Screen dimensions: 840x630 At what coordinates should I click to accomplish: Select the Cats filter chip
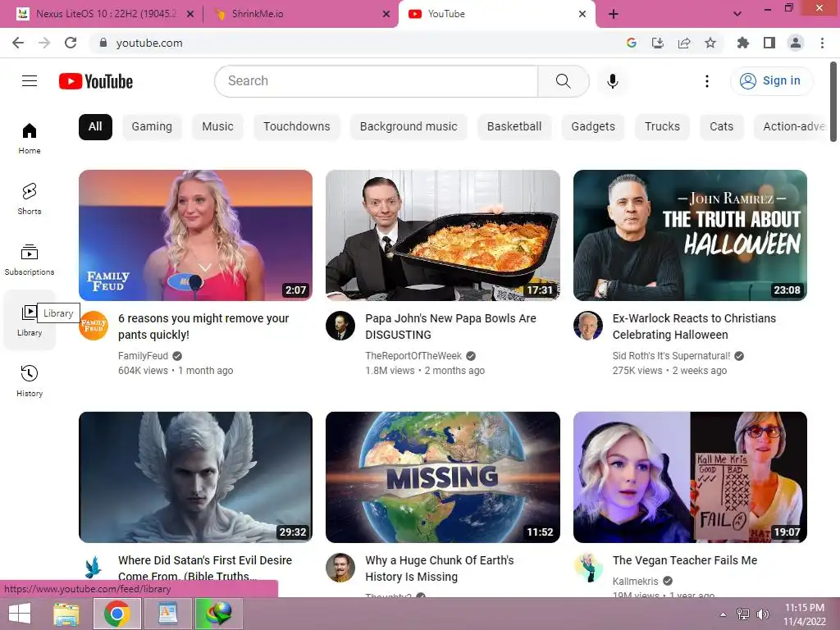[722, 127]
